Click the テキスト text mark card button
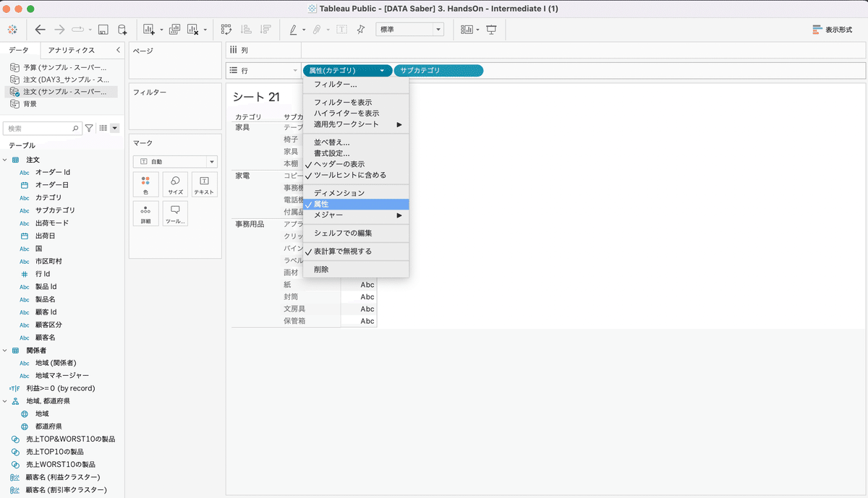868x498 pixels. [204, 185]
